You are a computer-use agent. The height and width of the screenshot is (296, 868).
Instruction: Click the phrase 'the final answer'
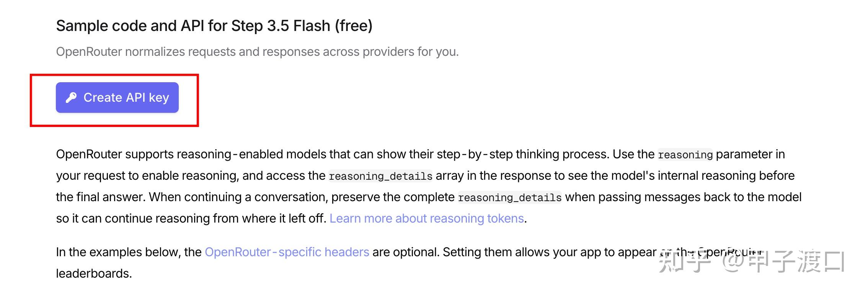point(100,197)
